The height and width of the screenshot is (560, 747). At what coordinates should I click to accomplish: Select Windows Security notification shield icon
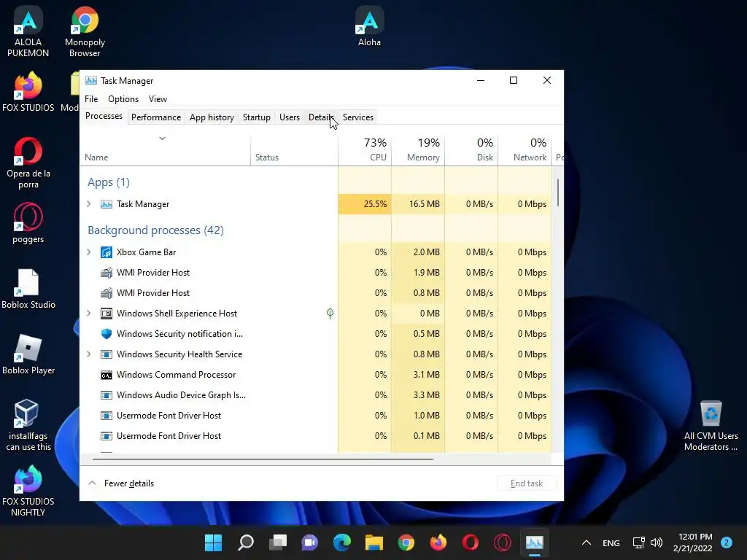[107, 334]
